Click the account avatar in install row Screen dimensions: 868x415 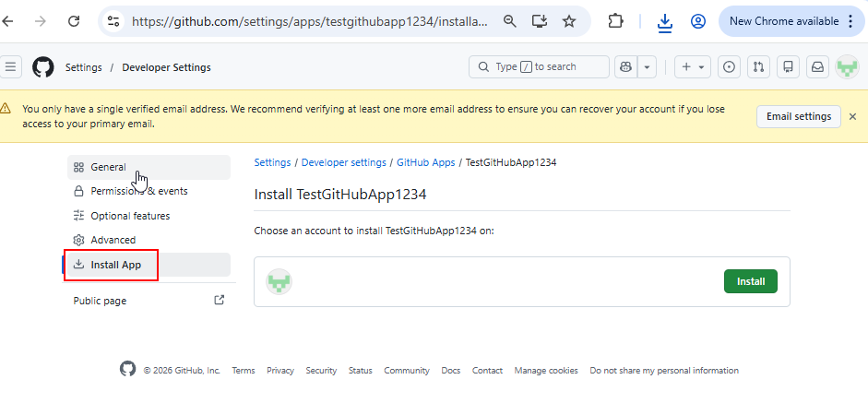279,281
